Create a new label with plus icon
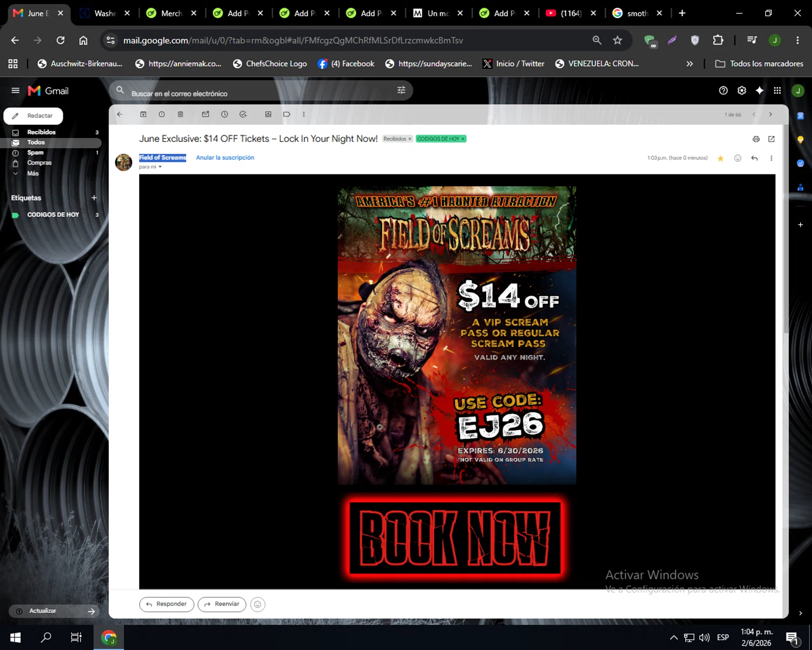This screenshot has width=812, height=650. coord(94,198)
